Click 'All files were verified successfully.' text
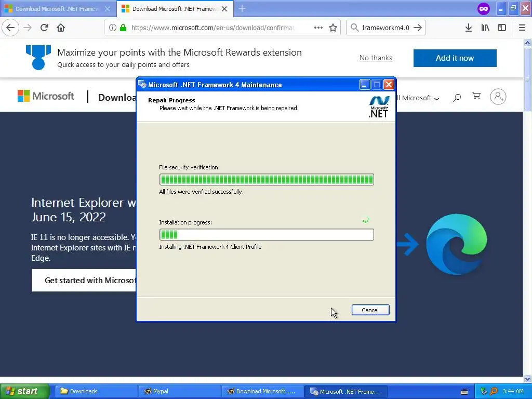 click(201, 192)
